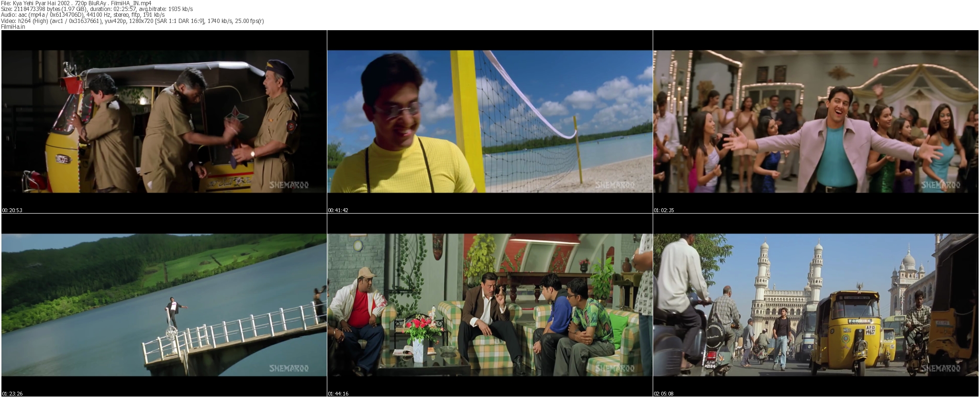Image resolution: width=980 pixels, height=397 pixels.
Task: Click the 01:44:16 timestamp label
Action: tap(338, 394)
